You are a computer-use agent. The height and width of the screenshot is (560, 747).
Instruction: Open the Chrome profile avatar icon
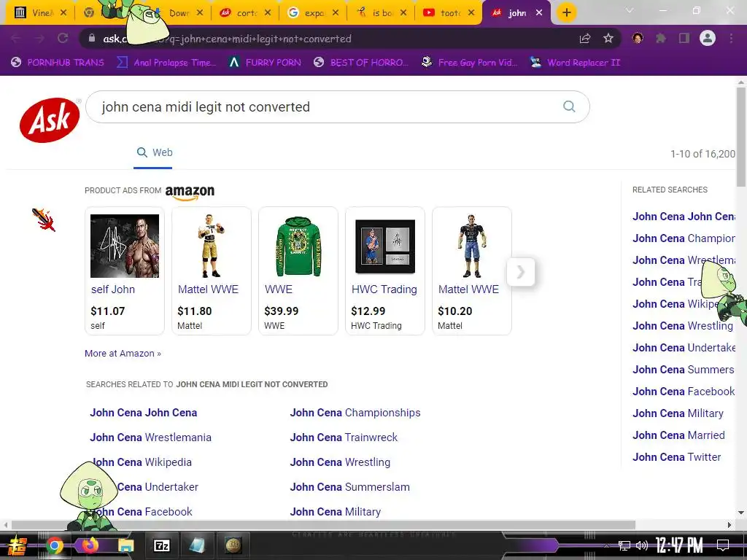click(x=708, y=38)
